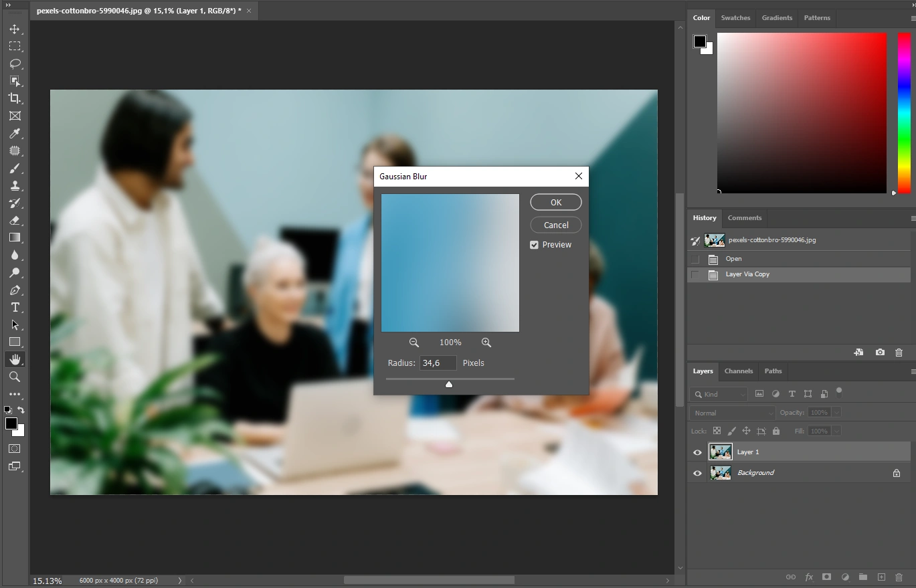Hide Layer 1 with eye icon

click(697, 452)
